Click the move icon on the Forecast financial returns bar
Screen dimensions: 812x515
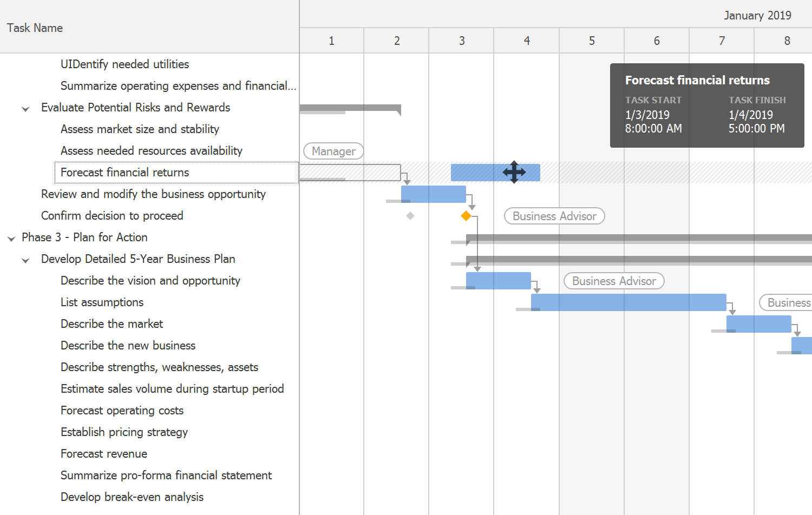tap(514, 172)
